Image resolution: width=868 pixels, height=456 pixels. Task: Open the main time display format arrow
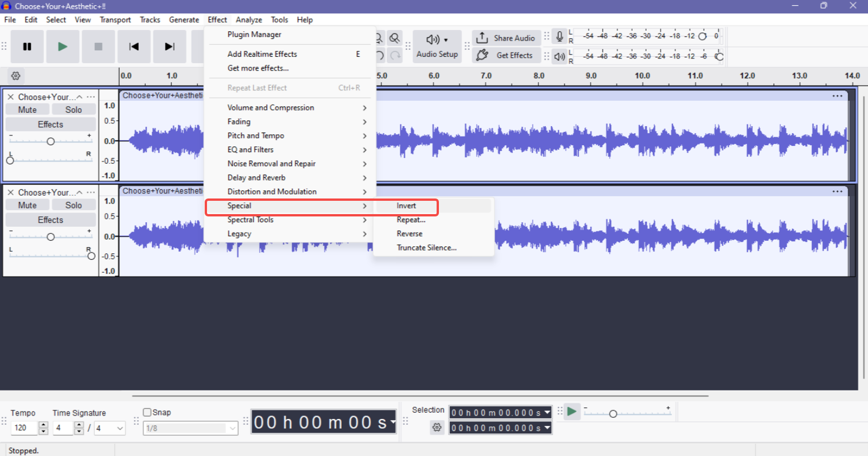point(394,422)
